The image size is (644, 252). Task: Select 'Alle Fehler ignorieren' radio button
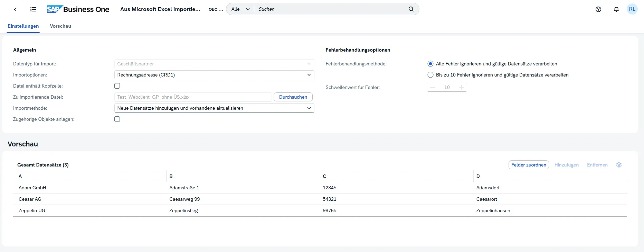(430, 64)
